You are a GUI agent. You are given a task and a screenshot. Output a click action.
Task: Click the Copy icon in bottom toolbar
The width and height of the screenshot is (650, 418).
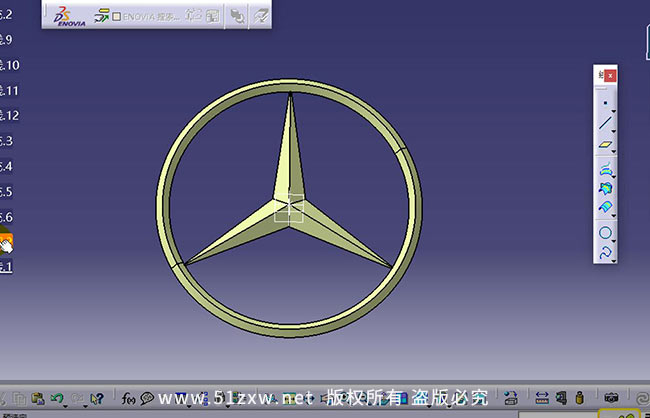[19, 399]
